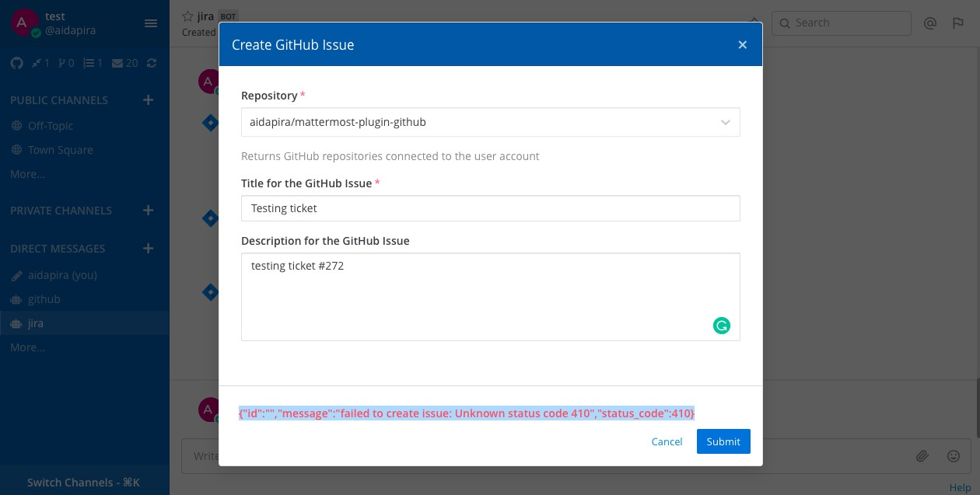Favorite the jira channel star
The image size is (980, 495).
pos(187,16)
